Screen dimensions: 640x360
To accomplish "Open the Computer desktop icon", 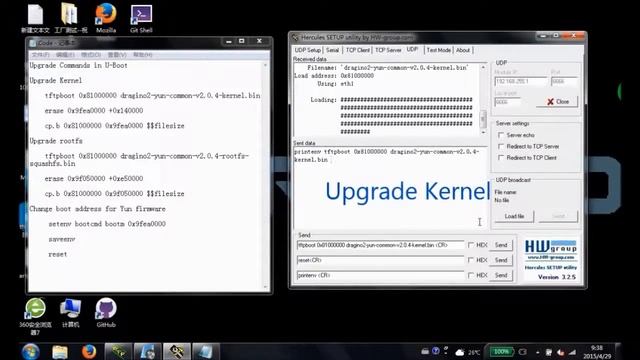I will [71, 313].
